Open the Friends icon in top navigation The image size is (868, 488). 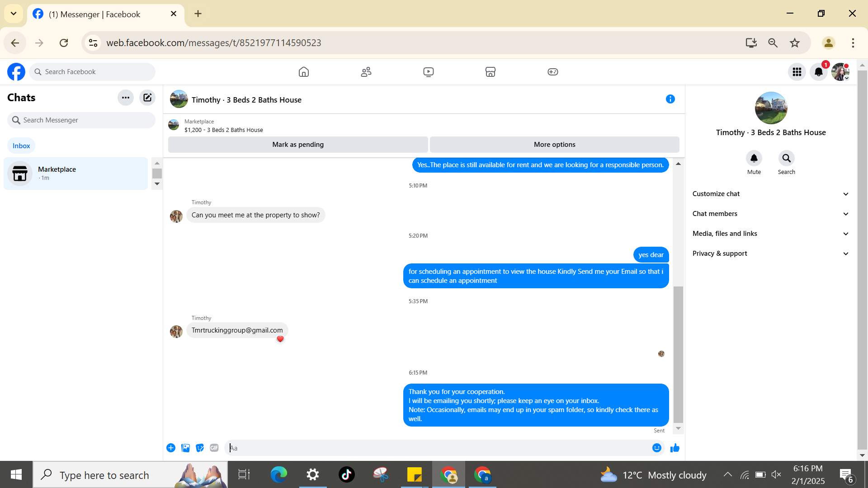coord(366,72)
